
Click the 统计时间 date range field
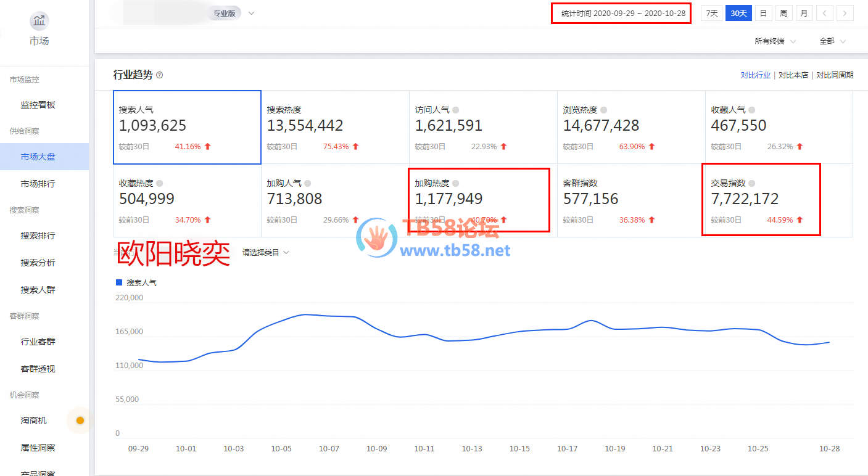(621, 13)
